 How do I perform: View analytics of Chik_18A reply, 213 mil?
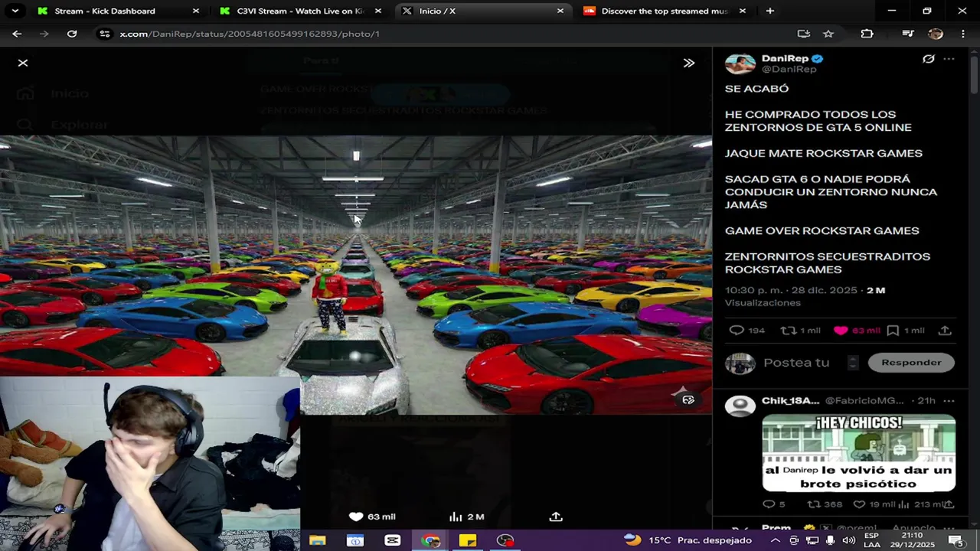920,504
